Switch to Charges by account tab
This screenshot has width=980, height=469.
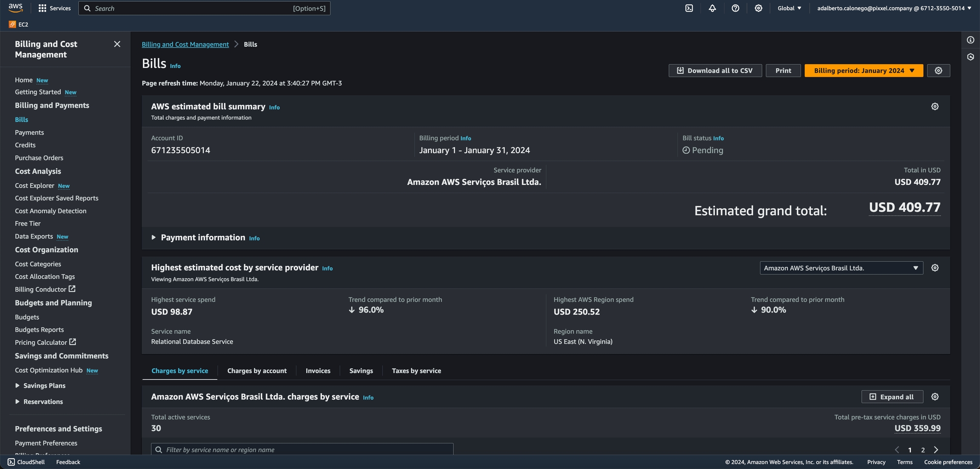click(x=256, y=371)
